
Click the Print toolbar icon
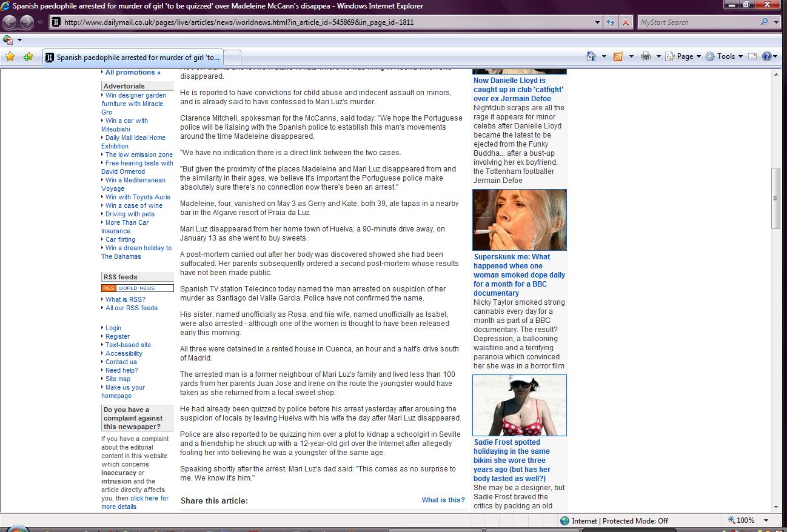[646, 56]
